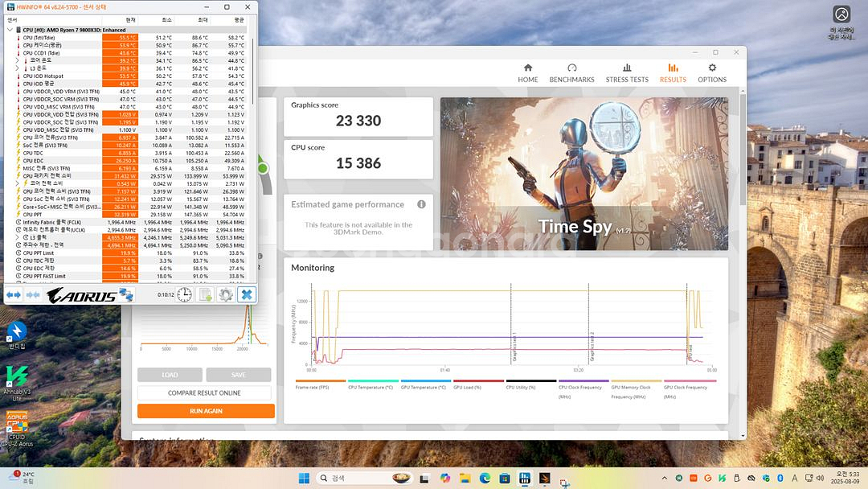Click HWiNFO log file add icon

[x=206, y=295]
